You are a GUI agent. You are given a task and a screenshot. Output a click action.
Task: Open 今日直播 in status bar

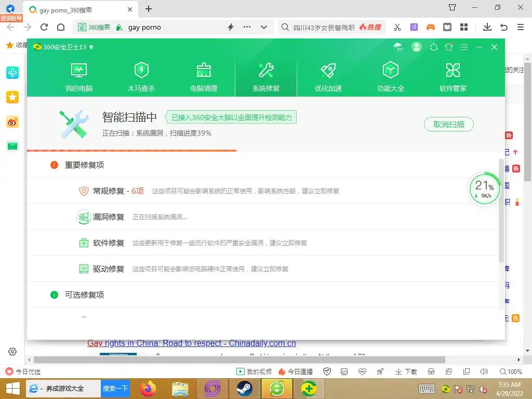point(296,372)
